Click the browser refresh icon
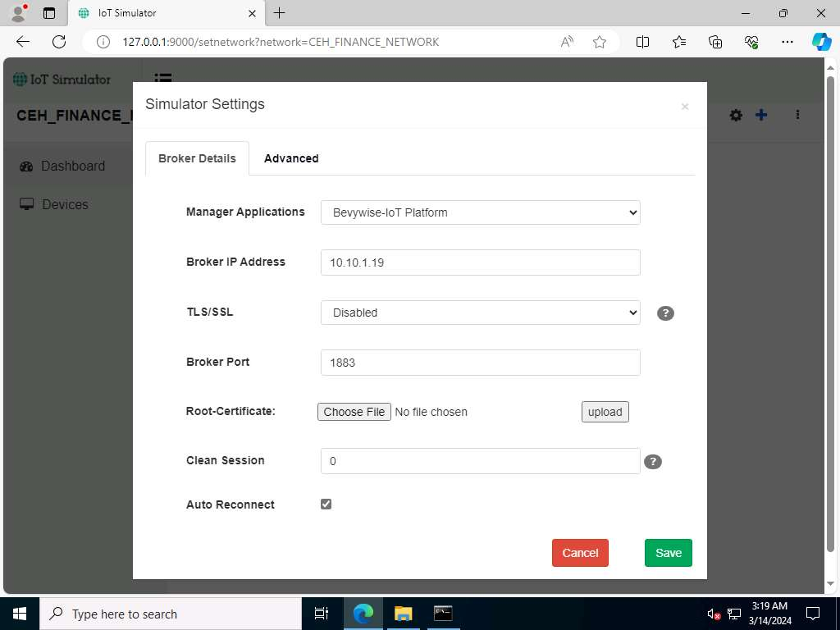This screenshot has height=630, width=840. (x=59, y=42)
